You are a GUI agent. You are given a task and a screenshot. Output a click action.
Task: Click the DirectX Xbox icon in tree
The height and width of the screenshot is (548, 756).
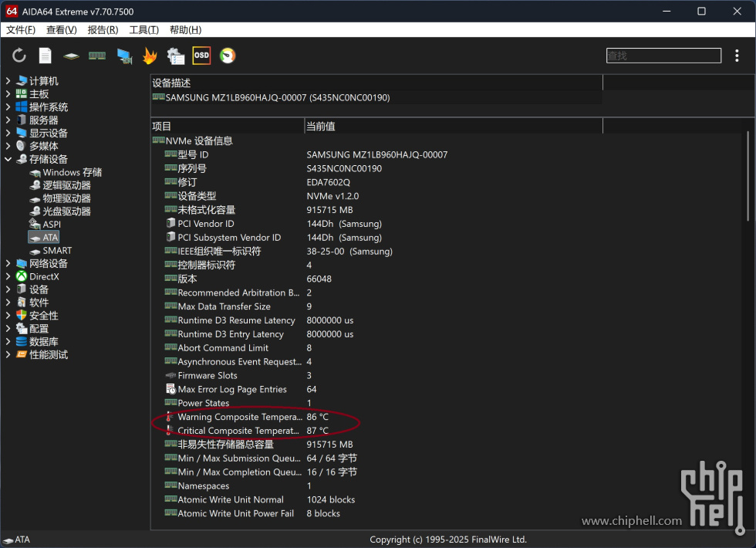(22, 276)
